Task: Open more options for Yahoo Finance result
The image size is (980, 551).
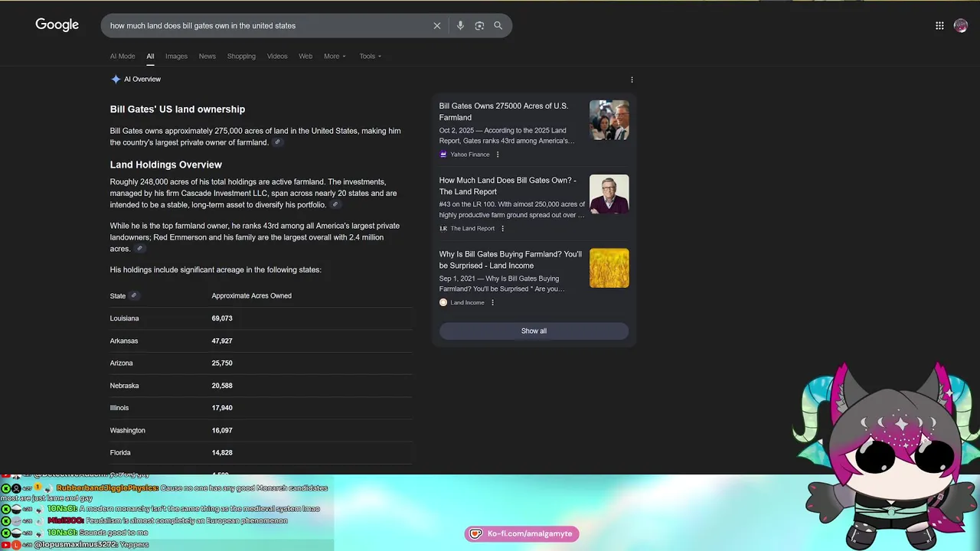Action: [498, 155]
